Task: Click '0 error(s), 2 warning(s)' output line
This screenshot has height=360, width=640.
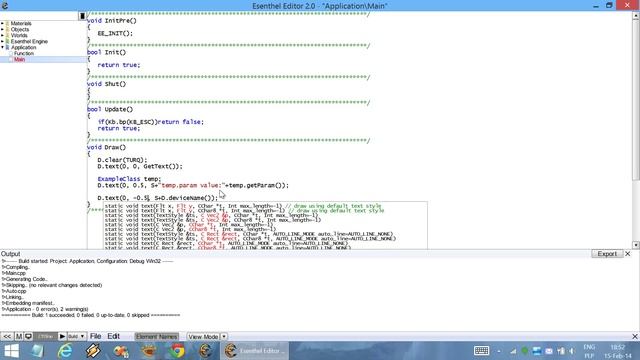Action: tap(45, 309)
